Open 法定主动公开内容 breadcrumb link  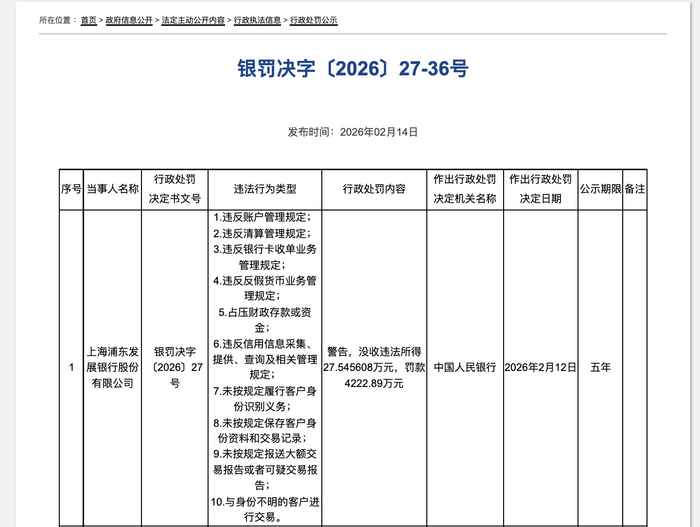(193, 20)
